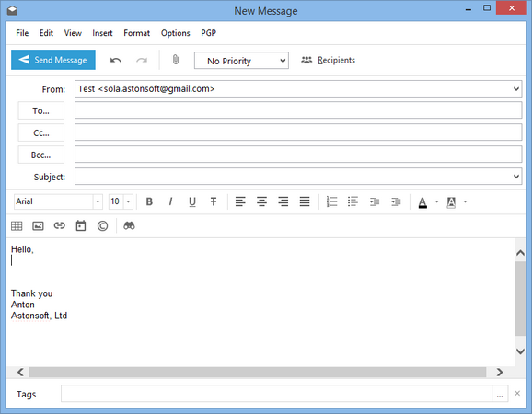Click the envelope app icon in title bar

tap(12, 11)
